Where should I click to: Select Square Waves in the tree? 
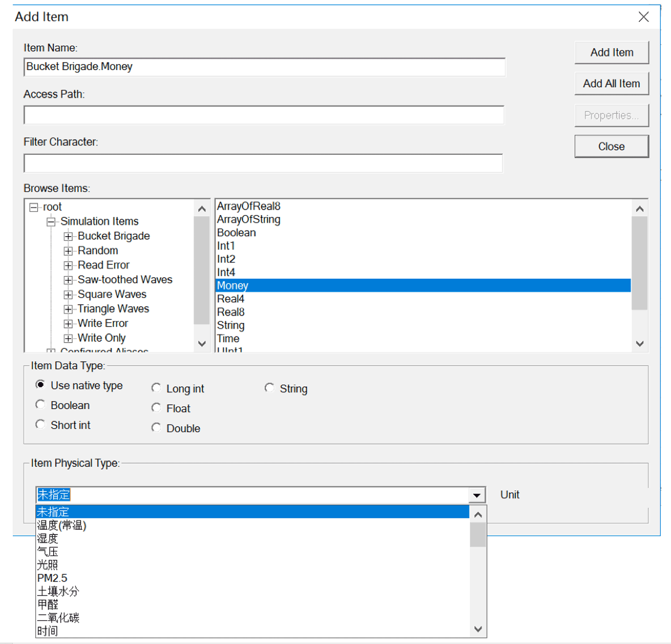(112, 294)
